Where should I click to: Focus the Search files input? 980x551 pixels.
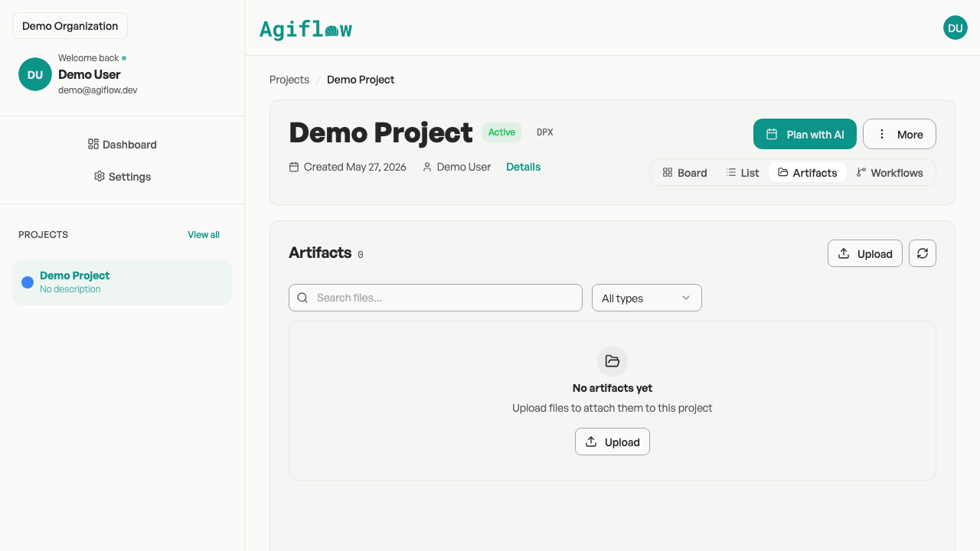click(436, 298)
